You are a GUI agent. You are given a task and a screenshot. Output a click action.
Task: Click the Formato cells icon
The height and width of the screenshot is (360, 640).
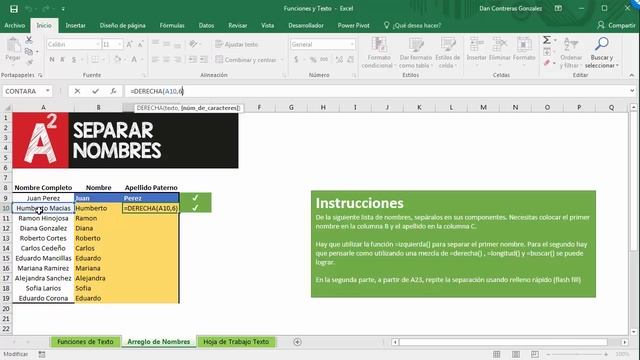coord(524,44)
